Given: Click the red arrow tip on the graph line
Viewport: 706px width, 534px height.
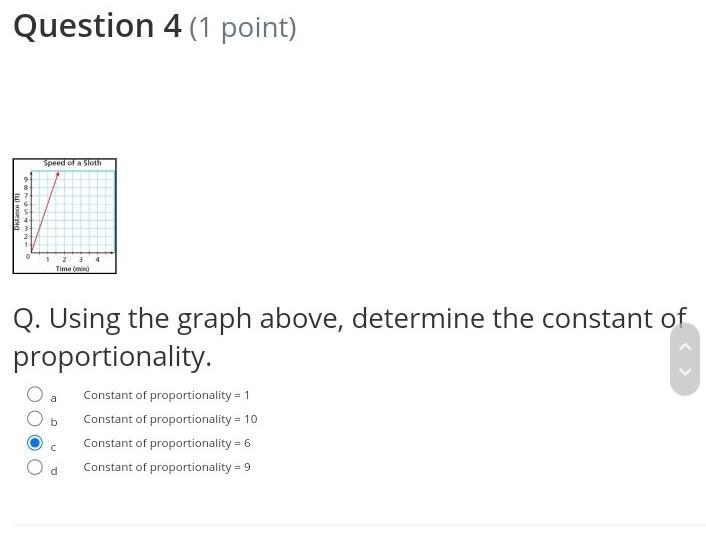Looking at the screenshot, I should (x=58, y=174).
